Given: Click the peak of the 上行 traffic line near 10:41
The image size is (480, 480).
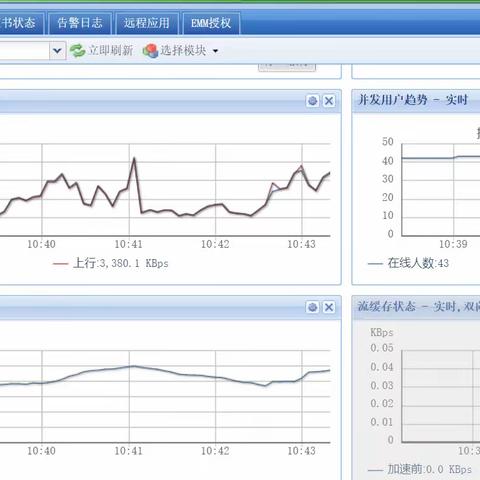Looking at the screenshot, I should [x=134, y=158].
